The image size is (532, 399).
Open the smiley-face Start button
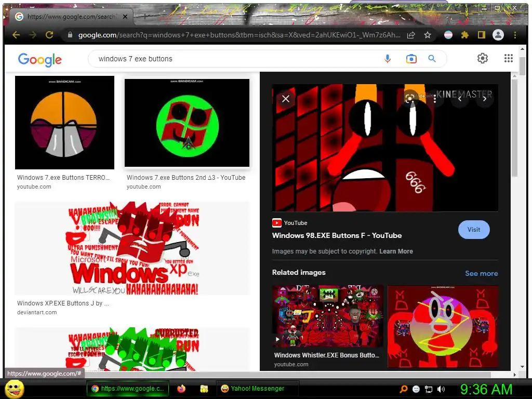[x=14, y=389]
